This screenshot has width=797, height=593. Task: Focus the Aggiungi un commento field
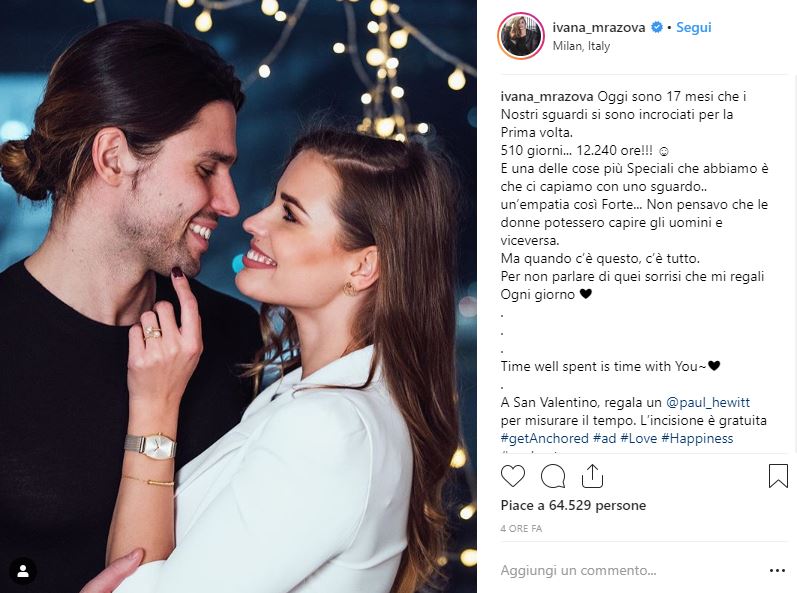pyautogui.click(x=630, y=571)
